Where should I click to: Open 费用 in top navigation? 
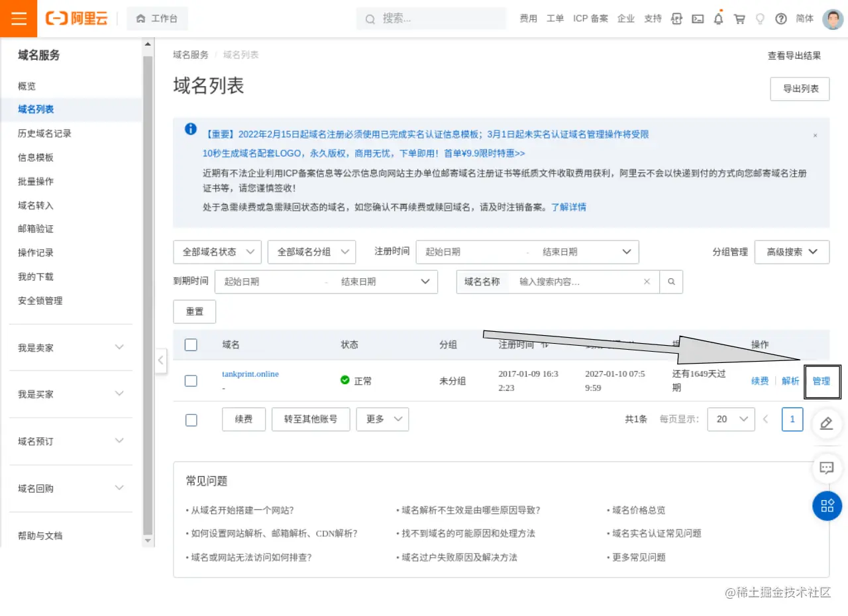point(529,19)
